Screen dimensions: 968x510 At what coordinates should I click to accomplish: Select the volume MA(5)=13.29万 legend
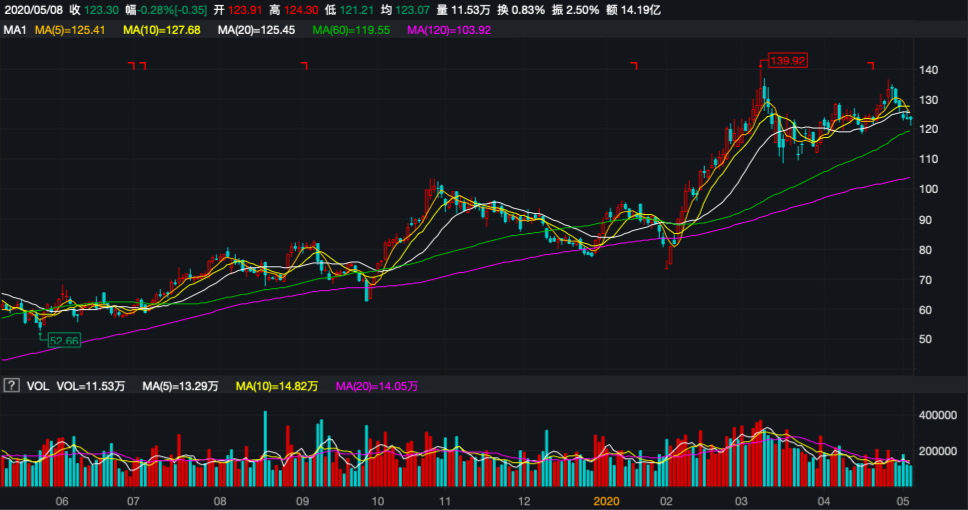pyautogui.click(x=180, y=385)
